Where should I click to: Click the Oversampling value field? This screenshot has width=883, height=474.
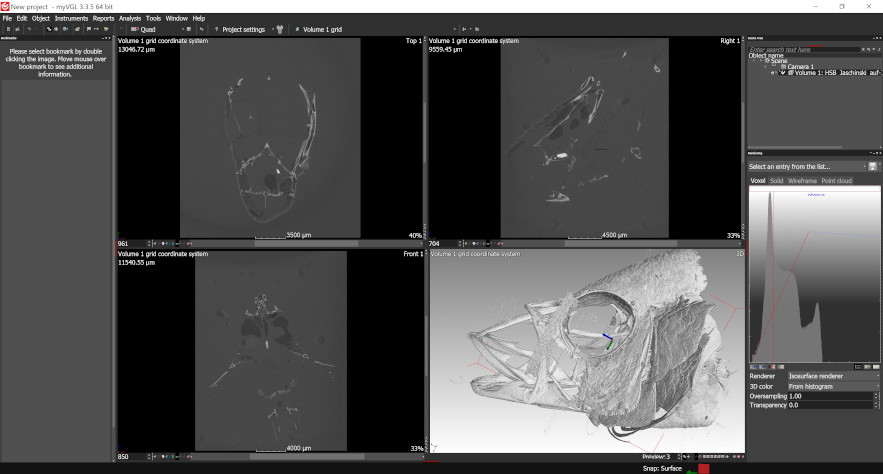point(830,396)
